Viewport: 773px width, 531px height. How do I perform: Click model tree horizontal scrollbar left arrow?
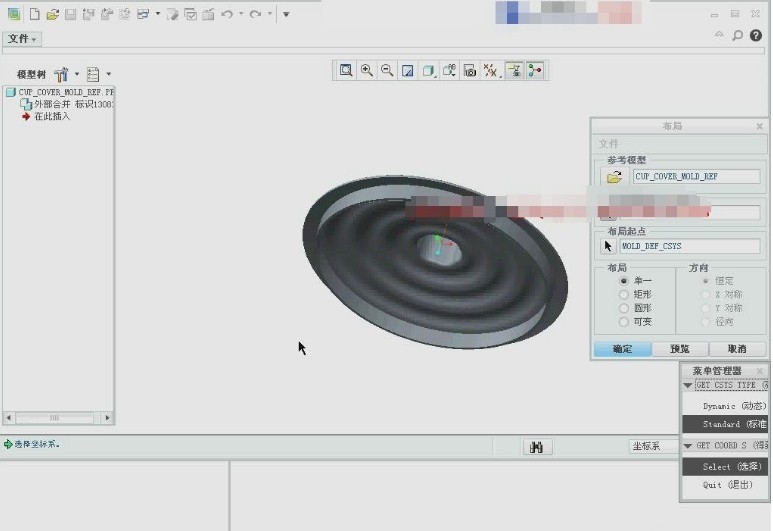click(x=9, y=418)
